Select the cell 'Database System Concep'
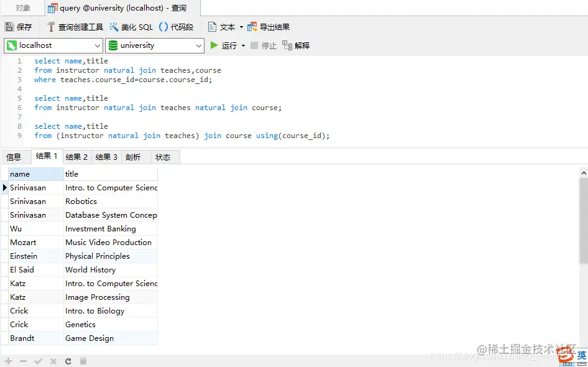The image size is (588, 367). coord(111,215)
